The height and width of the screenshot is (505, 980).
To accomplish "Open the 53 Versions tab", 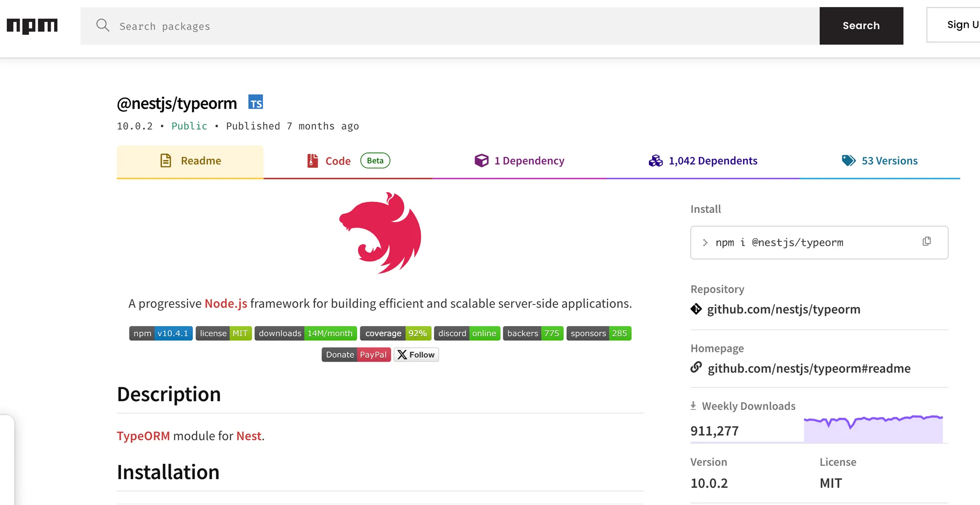I will [880, 161].
